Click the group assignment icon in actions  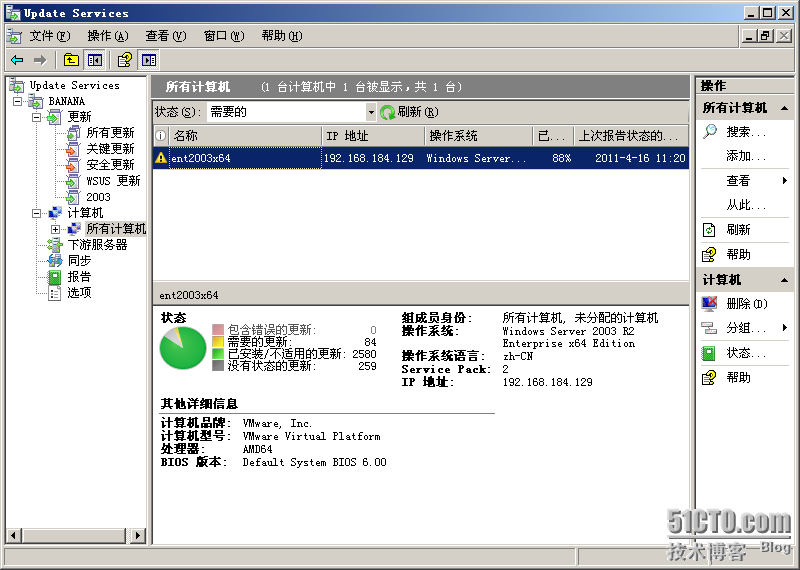[709, 328]
